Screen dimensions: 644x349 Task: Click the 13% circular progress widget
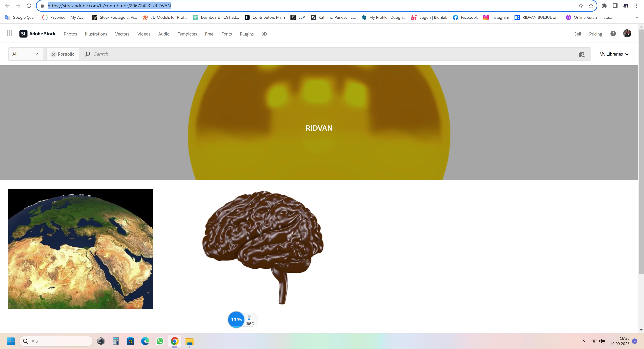point(236,320)
